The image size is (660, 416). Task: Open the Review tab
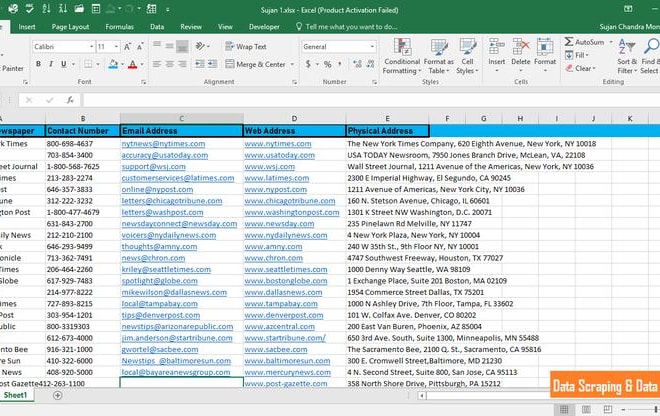click(191, 27)
